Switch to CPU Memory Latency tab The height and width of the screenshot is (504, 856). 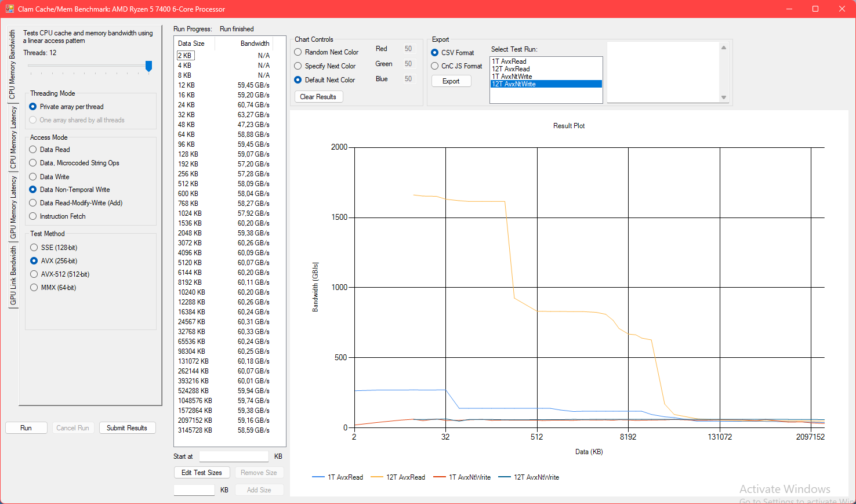coord(13,138)
